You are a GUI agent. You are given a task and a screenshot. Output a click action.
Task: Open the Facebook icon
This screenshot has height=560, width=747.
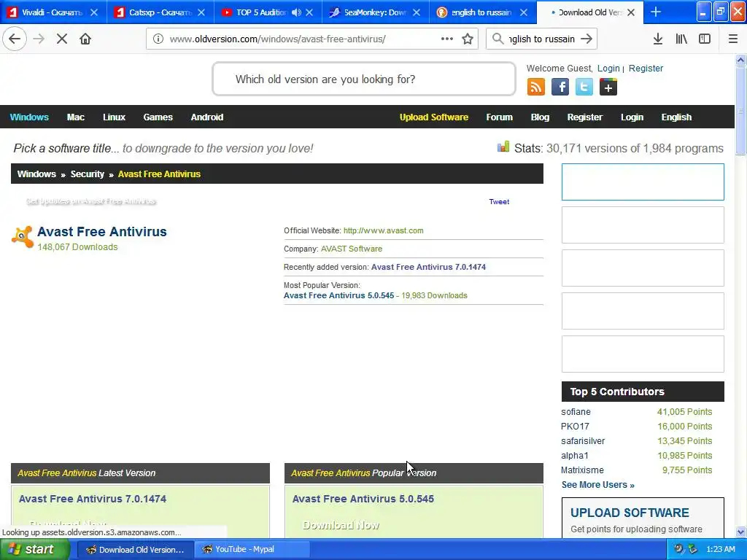560,87
